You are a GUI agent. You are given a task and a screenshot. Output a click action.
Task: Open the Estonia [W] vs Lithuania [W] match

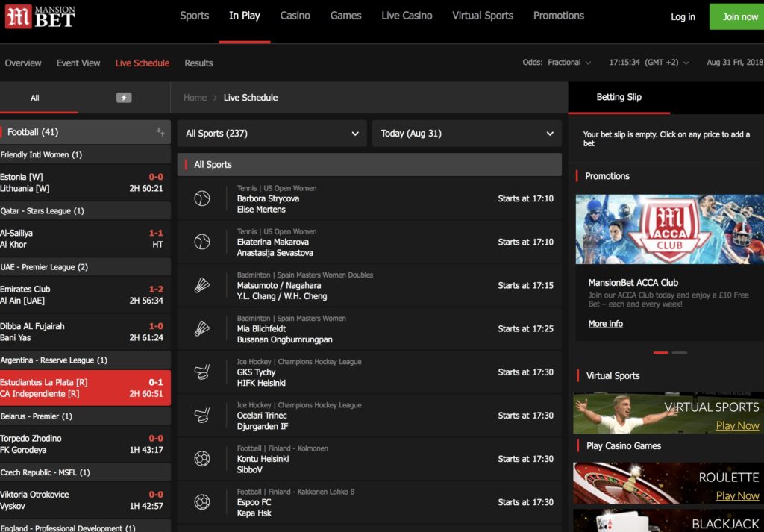[85, 183]
